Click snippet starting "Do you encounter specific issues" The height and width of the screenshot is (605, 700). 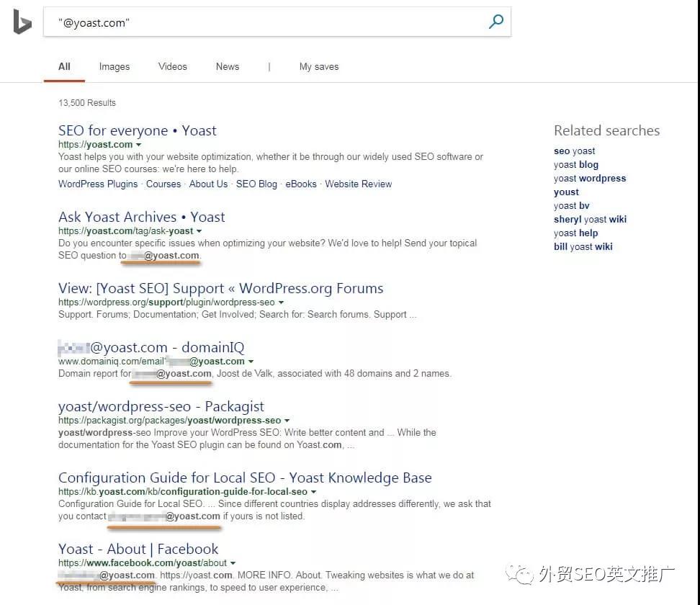coord(267,249)
